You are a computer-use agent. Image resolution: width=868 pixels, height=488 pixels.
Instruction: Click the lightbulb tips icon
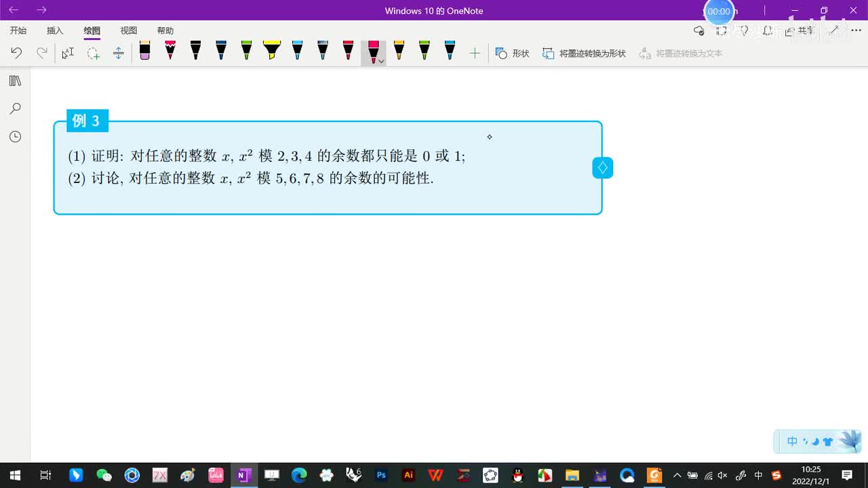(744, 30)
